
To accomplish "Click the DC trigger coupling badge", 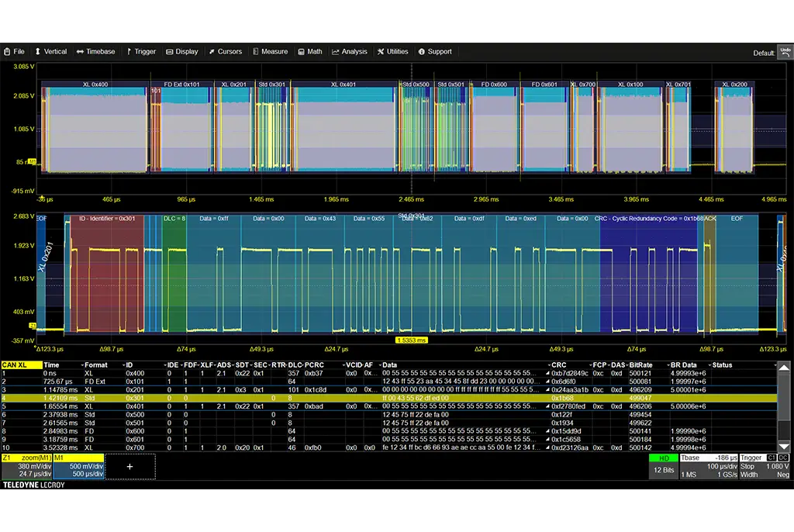I will [x=783, y=458].
